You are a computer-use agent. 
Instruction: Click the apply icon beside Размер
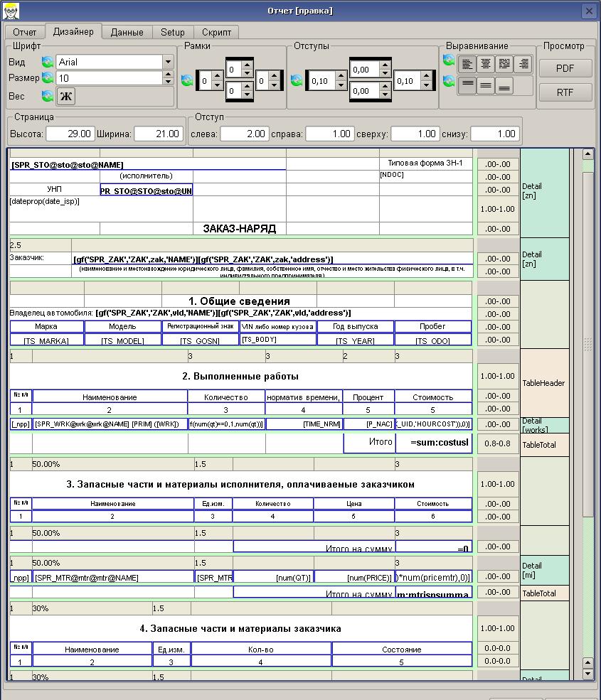[x=48, y=78]
